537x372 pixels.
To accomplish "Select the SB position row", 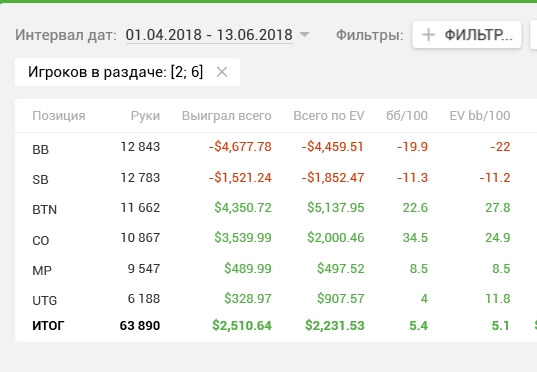I will [276, 178].
